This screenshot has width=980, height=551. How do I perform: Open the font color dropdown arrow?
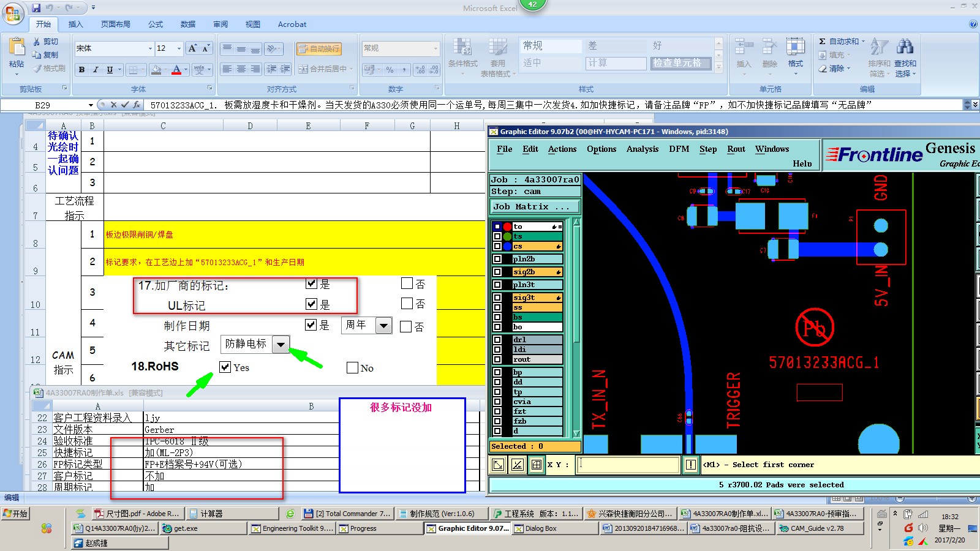pos(186,70)
